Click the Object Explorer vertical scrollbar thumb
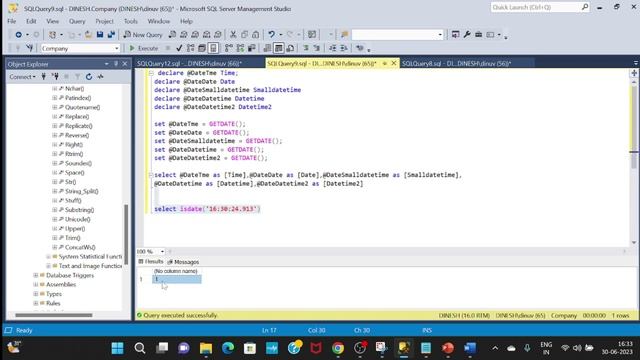 pyautogui.click(x=126, y=234)
